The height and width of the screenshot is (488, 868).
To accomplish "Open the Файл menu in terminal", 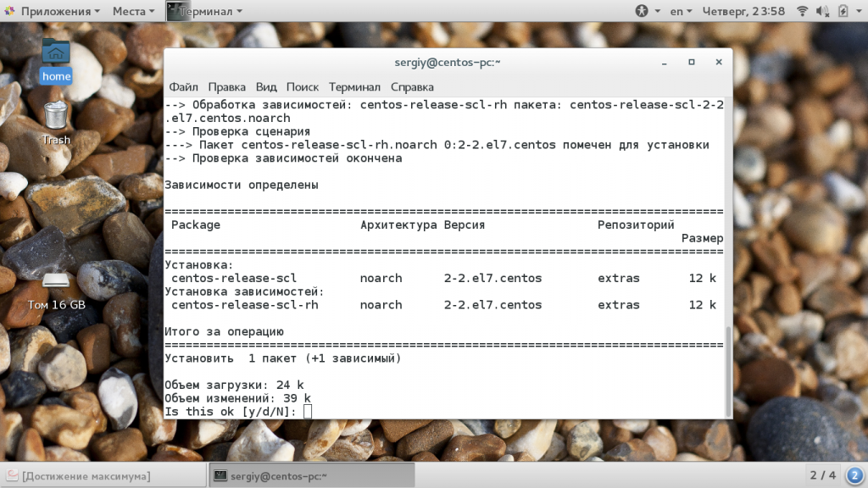I will pyautogui.click(x=183, y=86).
